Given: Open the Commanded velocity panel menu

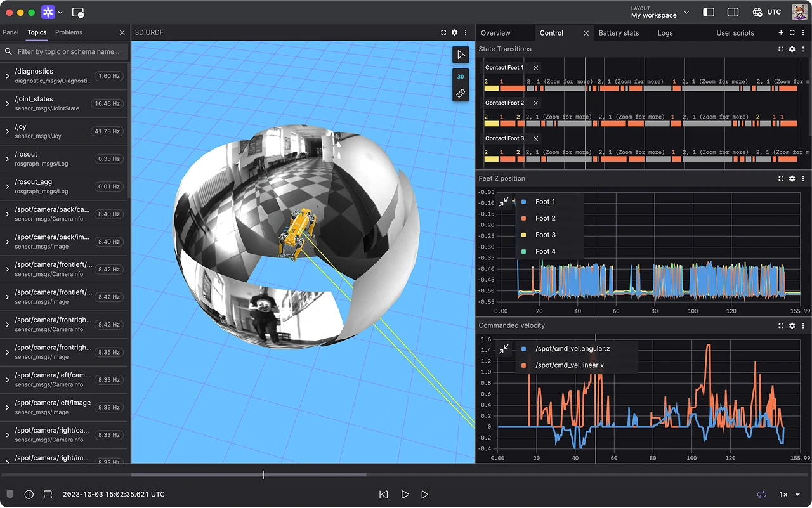Looking at the screenshot, I should [x=803, y=325].
